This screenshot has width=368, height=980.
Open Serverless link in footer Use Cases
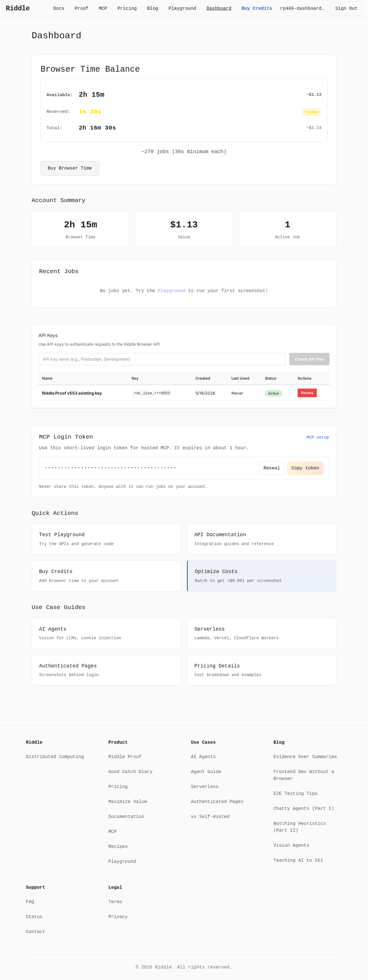204,787
